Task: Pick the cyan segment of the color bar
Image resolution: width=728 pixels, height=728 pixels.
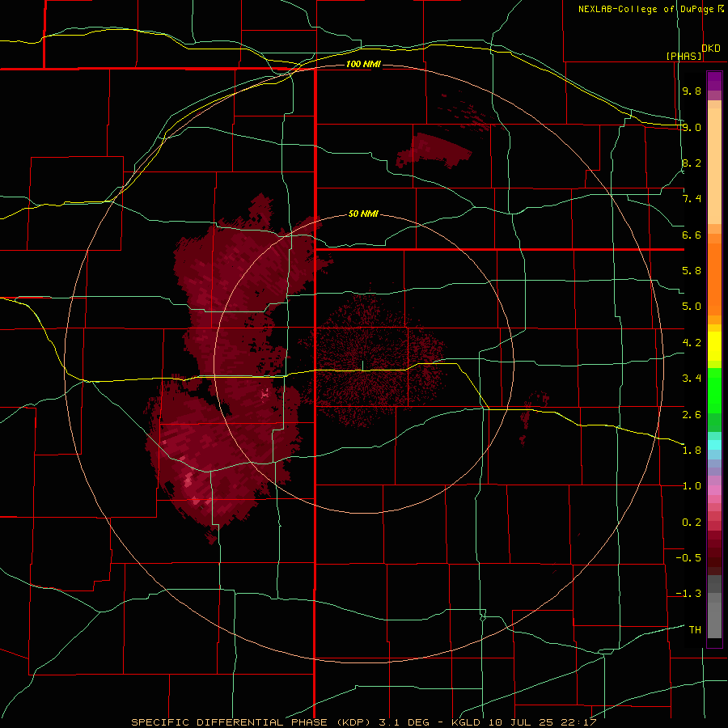Action: (714, 445)
